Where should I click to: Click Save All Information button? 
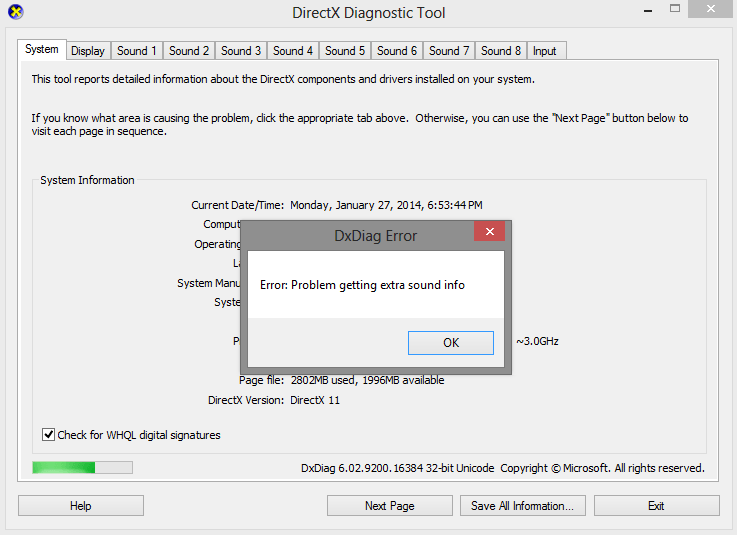coord(522,506)
